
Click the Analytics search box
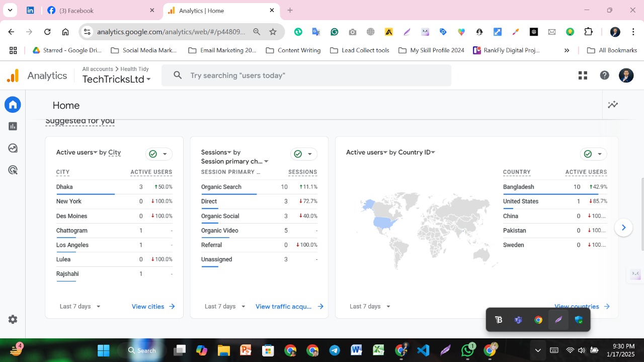(306, 76)
